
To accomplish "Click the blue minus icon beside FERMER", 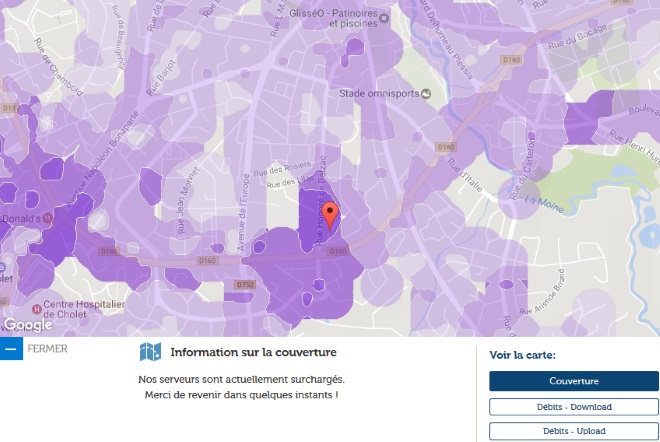I will coord(11,349).
